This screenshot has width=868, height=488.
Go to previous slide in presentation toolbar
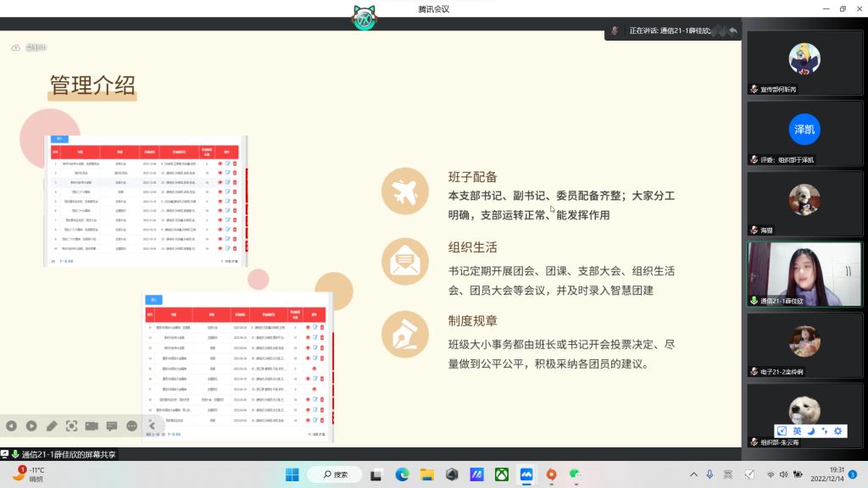point(11,425)
